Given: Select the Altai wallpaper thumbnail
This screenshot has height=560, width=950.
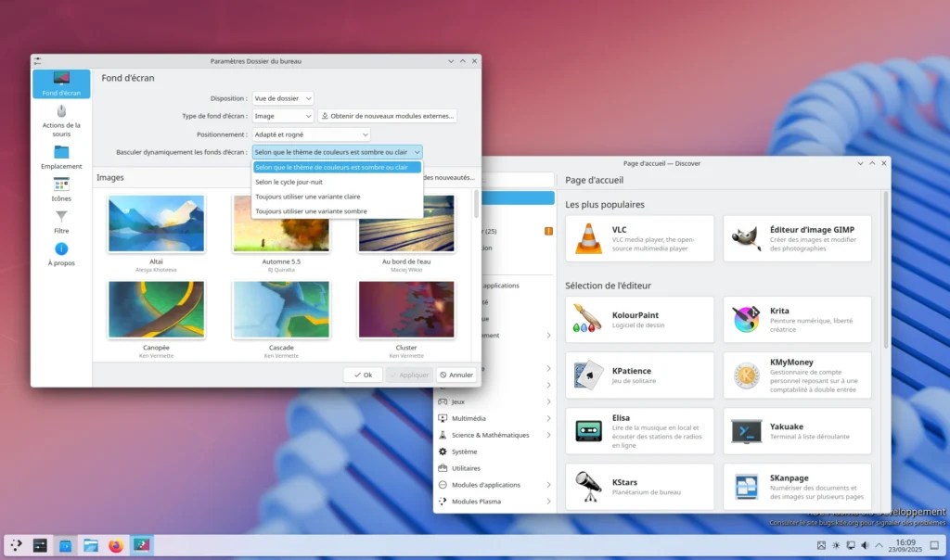Looking at the screenshot, I should tap(156, 223).
